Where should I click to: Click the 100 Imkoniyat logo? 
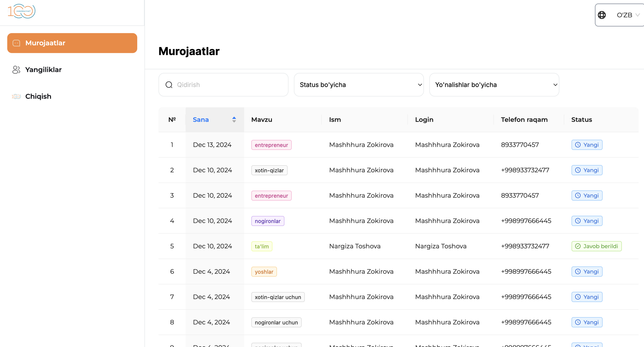point(21,11)
